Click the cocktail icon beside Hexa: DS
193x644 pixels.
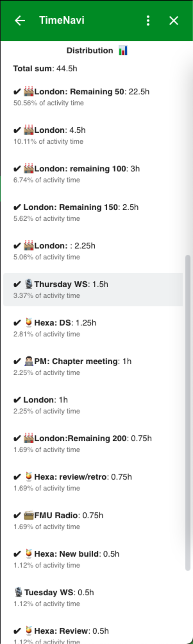tap(29, 323)
